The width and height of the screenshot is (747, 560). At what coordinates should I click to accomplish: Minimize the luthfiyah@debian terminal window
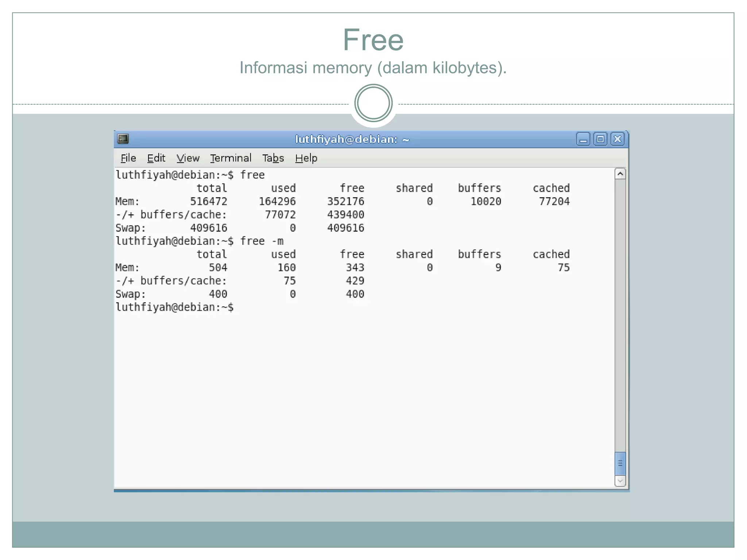(583, 139)
